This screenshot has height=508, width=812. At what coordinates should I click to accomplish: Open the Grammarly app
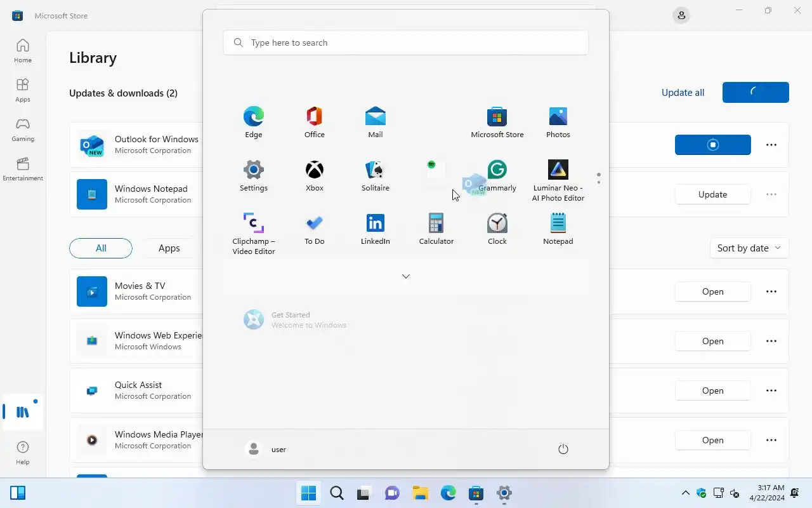pyautogui.click(x=497, y=175)
